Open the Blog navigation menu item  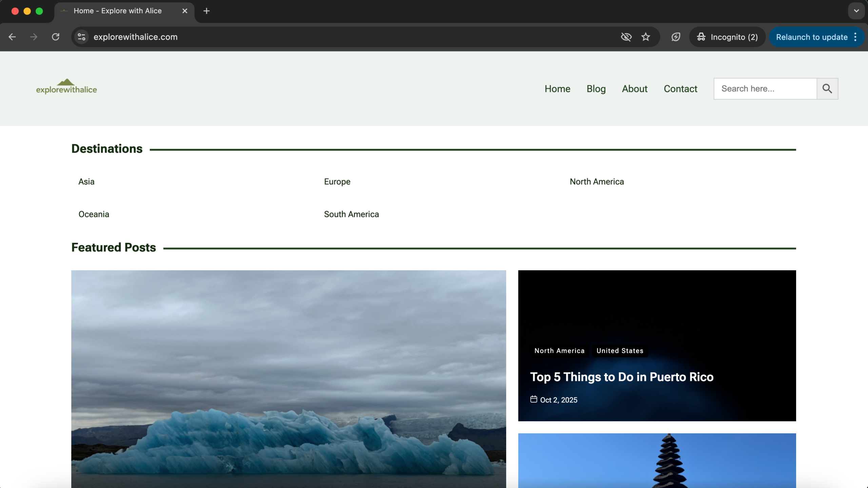(x=596, y=89)
